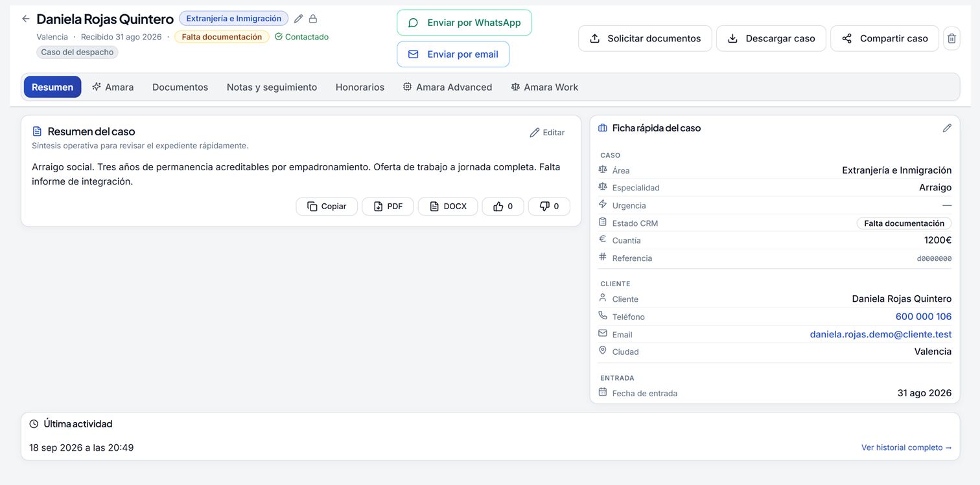Click the Especialidad value Arraigo
This screenshot has height=485, width=980.
pyautogui.click(x=935, y=188)
